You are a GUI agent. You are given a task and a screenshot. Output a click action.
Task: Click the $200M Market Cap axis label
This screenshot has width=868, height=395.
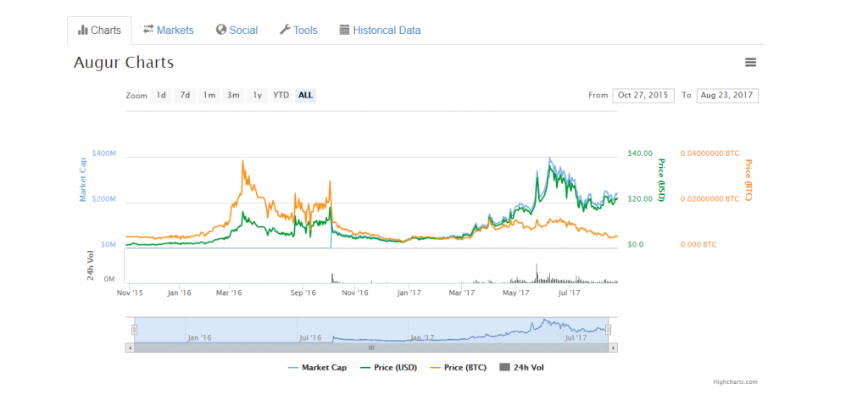[x=106, y=198]
